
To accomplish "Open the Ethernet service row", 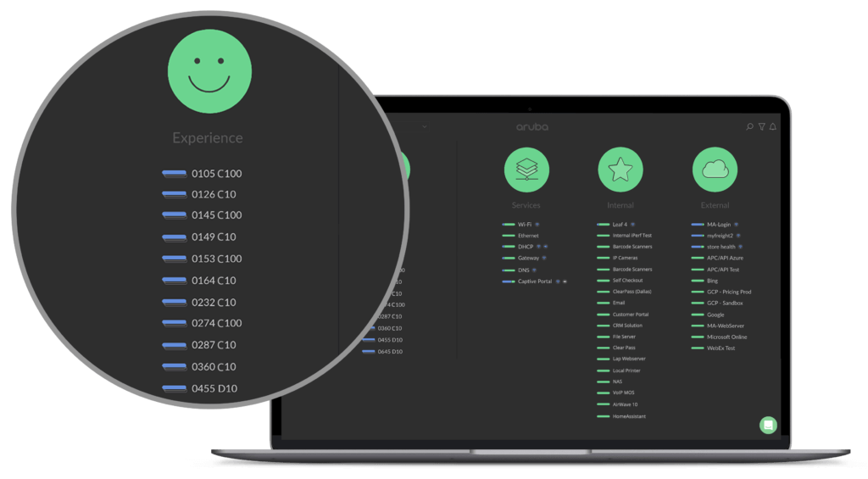I will point(520,236).
